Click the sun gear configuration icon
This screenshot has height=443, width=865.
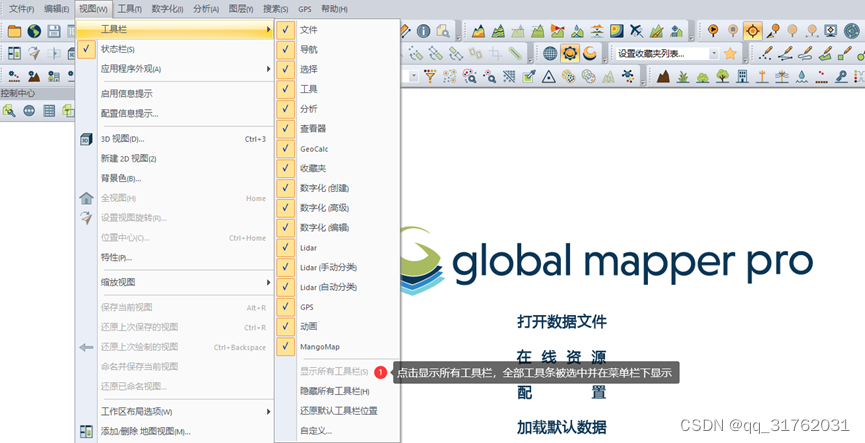click(x=570, y=53)
